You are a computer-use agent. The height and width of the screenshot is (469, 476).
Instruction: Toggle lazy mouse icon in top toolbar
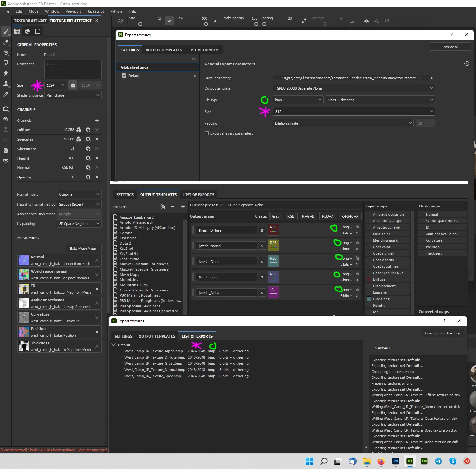pos(303,21)
